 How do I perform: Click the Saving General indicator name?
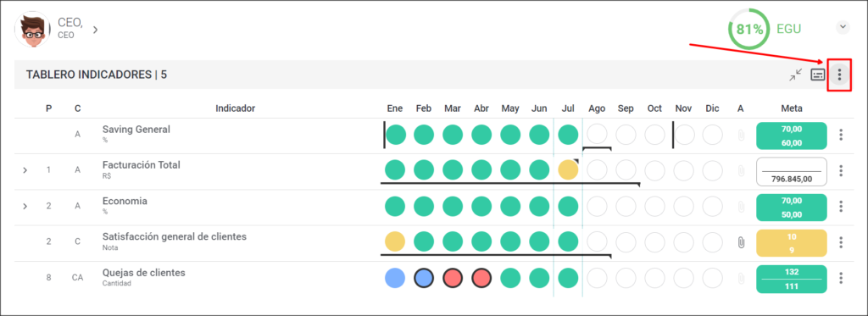click(x=136, y=130)
